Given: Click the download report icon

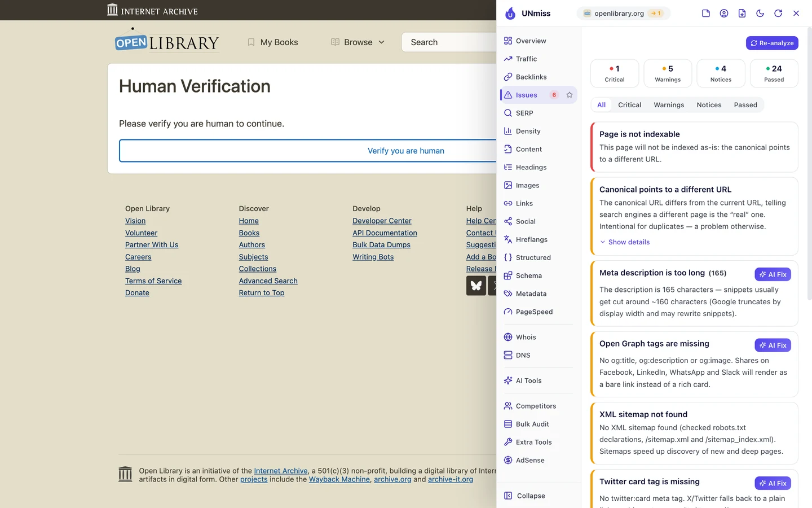Looking at the screenshot, I should pos(742,14).
